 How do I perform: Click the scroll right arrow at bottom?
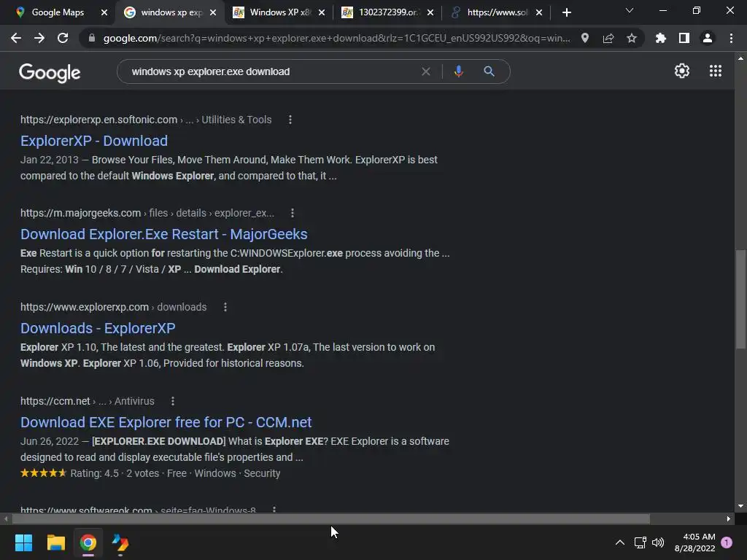[x=729, y=518]
